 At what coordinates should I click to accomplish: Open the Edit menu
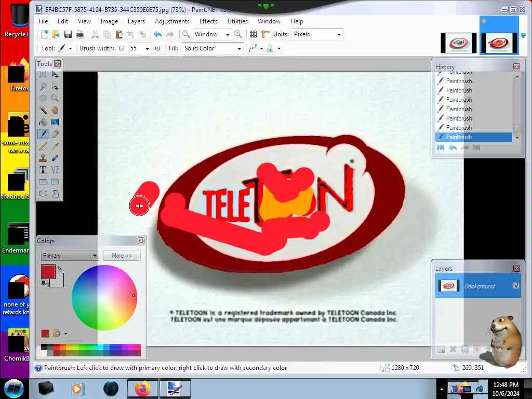click(x=63, y=21)
